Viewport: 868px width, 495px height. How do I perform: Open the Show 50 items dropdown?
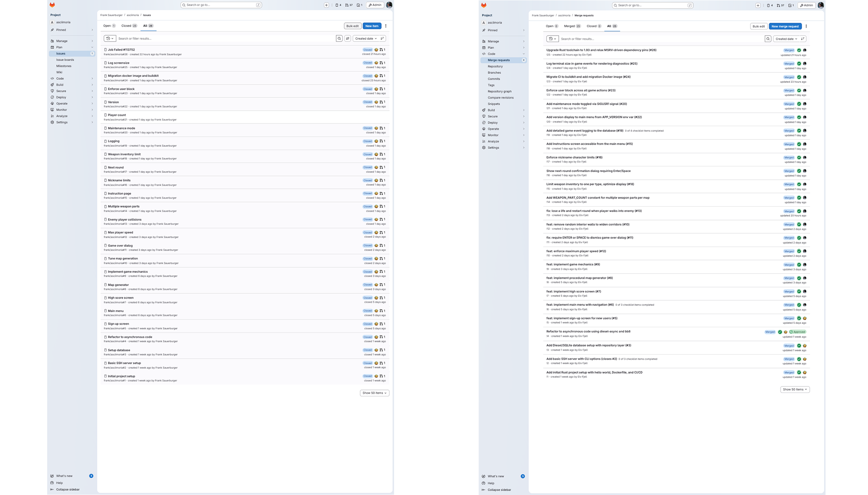tap(374, 392)
